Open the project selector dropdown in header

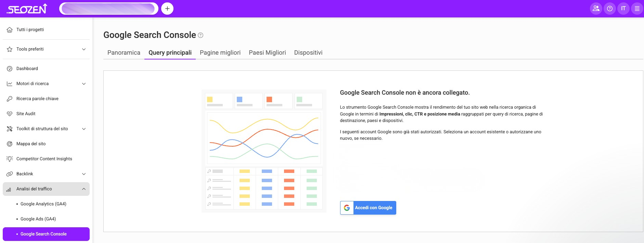tap(109, 9)
